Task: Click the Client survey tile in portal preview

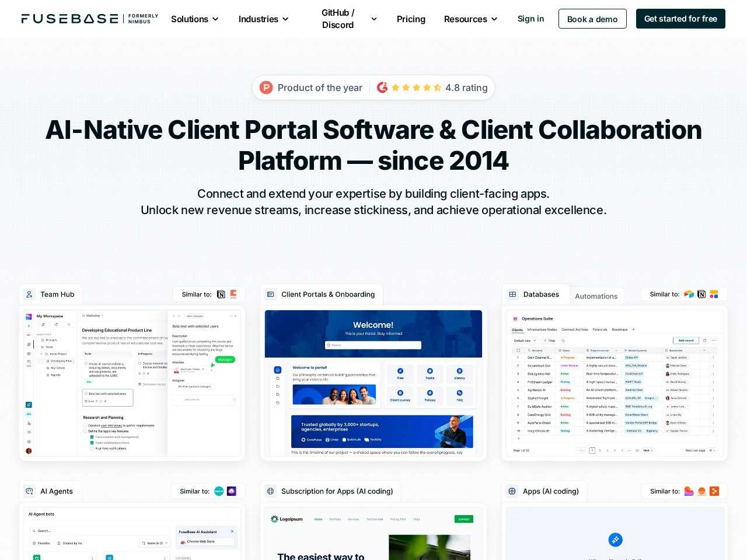Action: (x=400, y=395)
